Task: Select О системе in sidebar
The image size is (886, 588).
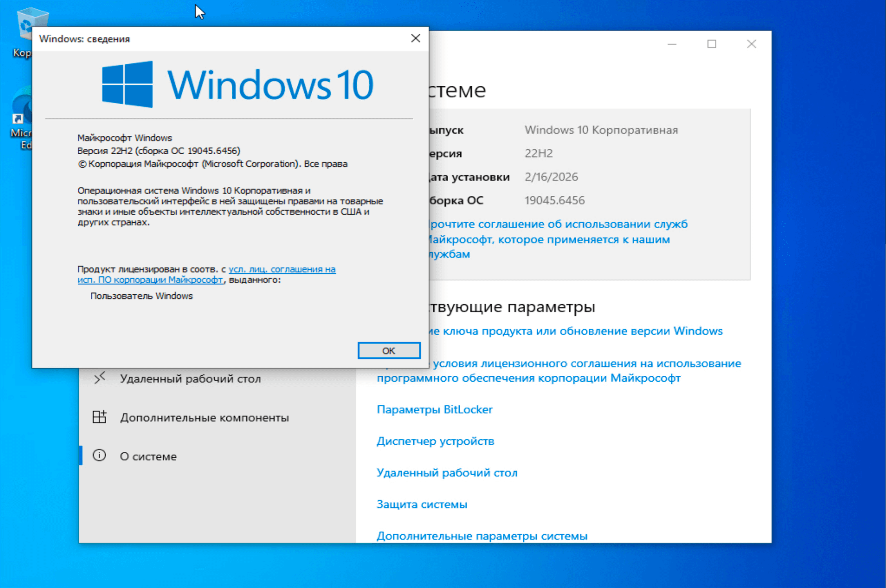Action: [x=148, y=456]
